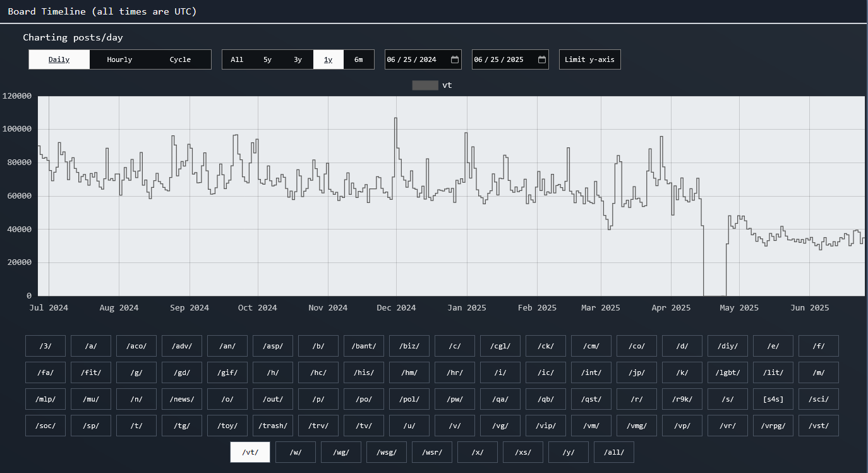Select the 5y time range

click(x=267, y=59)
